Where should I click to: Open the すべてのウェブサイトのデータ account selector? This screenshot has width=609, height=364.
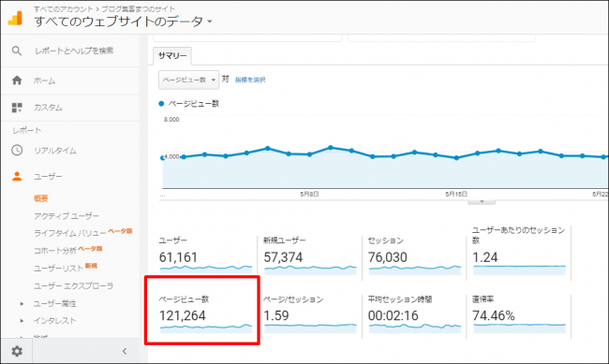(123, 21)
